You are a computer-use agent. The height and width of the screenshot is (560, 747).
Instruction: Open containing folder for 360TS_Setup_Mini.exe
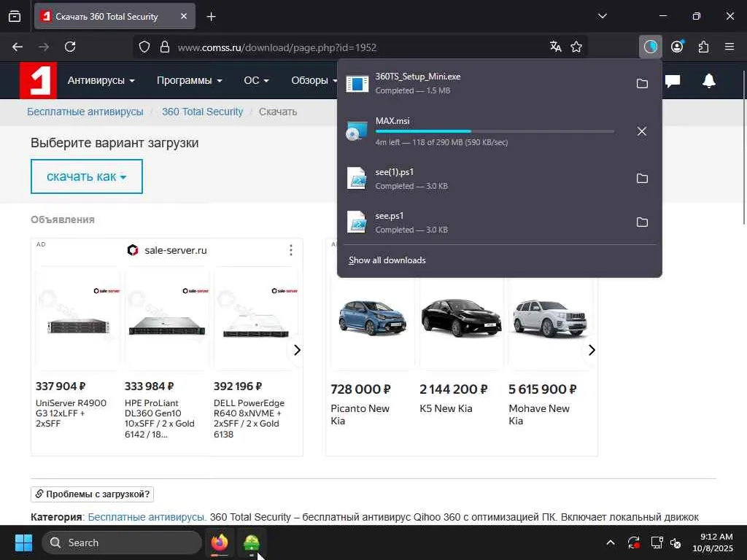click(x=642, y=83)
